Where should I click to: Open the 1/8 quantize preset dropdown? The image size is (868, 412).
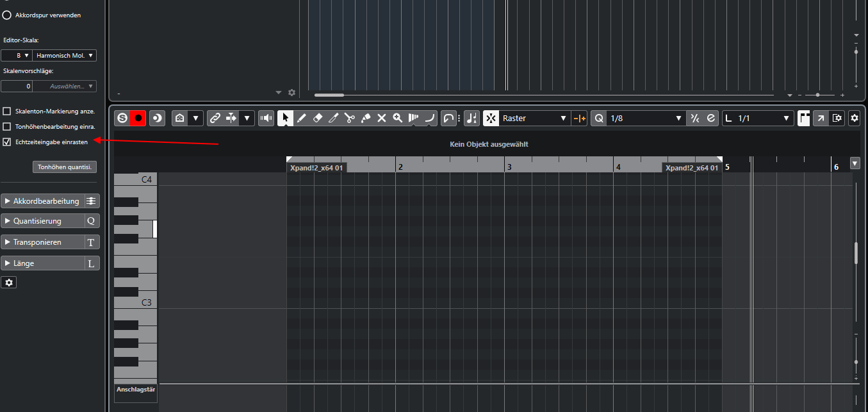click(645, 118)
